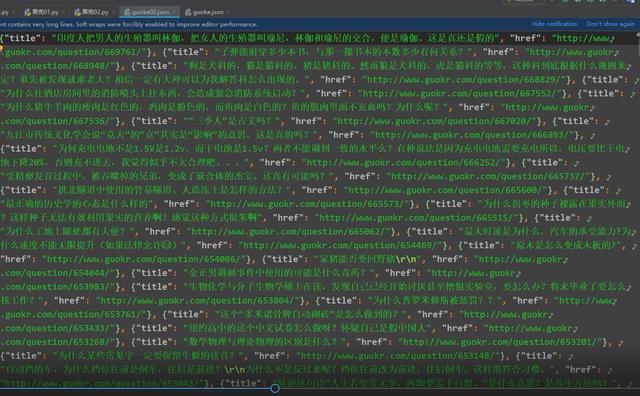Click the link http://www.guokr.com/question/665515/
The image size is (640, 396).
click(415, 218)
